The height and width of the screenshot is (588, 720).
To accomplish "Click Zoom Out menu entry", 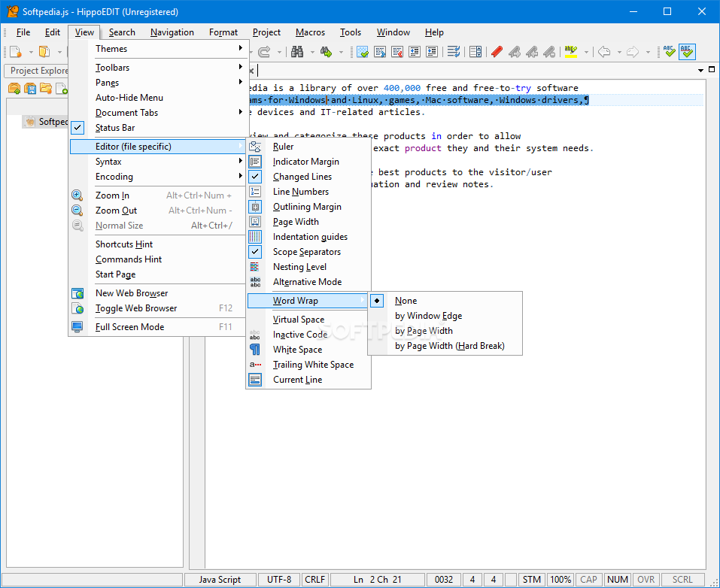I will point(159,211).
